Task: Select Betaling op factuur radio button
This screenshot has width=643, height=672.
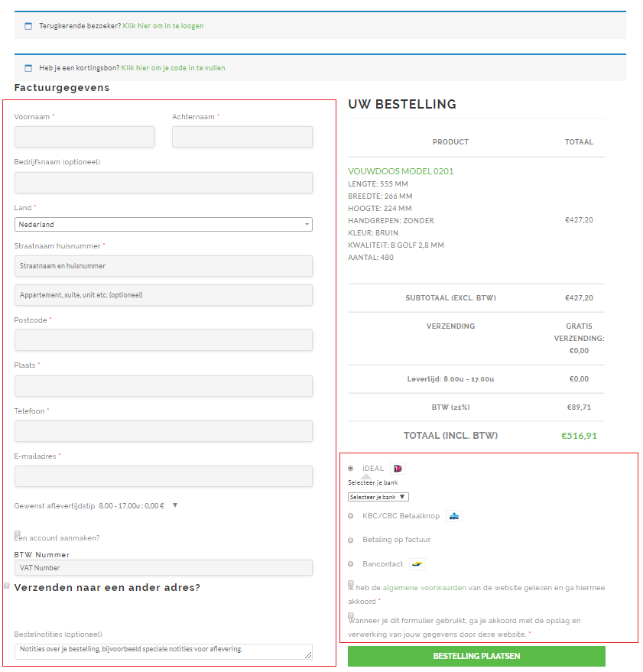Action: pyautogui.click(x=350, y=540)
